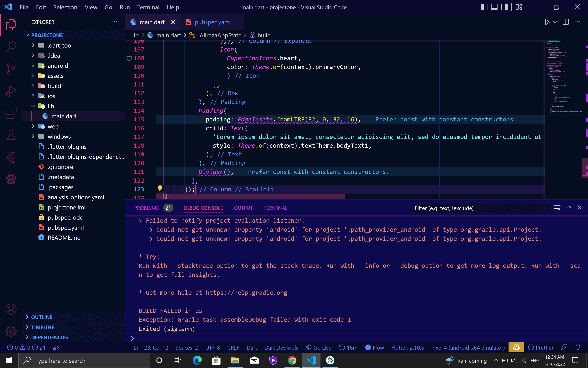Open the Accounts menu icon
The width and height of the screenshot is (588, 368).
point(11,309)
